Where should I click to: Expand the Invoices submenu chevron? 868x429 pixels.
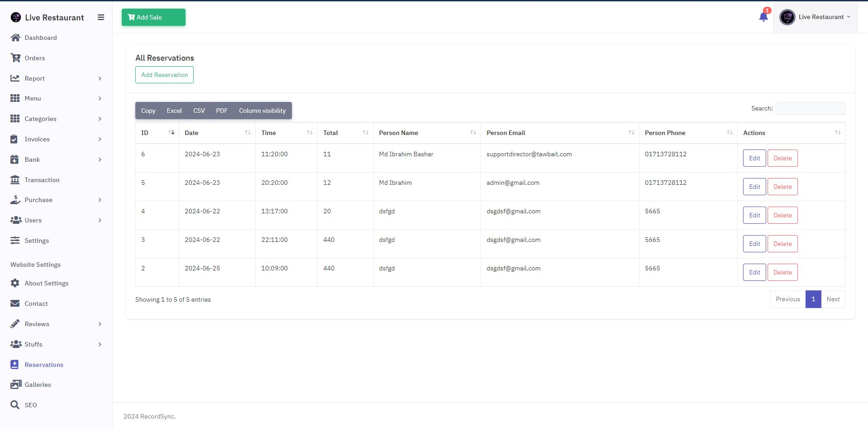(100, 139)
